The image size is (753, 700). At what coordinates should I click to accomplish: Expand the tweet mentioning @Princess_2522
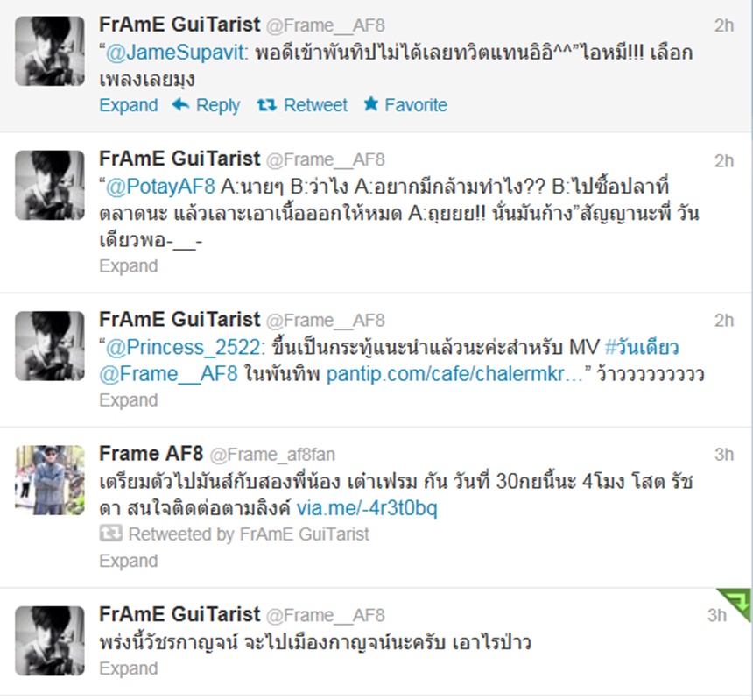[128, 399]
